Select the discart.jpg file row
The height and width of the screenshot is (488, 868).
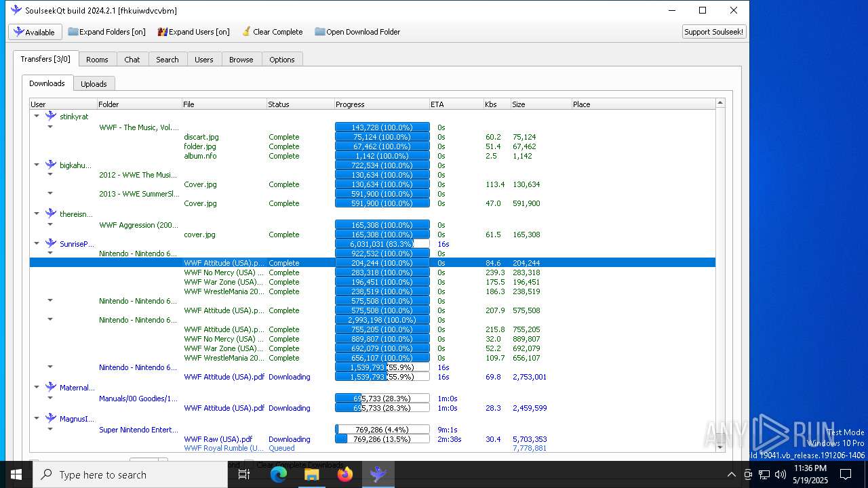[x=372, y=137]
